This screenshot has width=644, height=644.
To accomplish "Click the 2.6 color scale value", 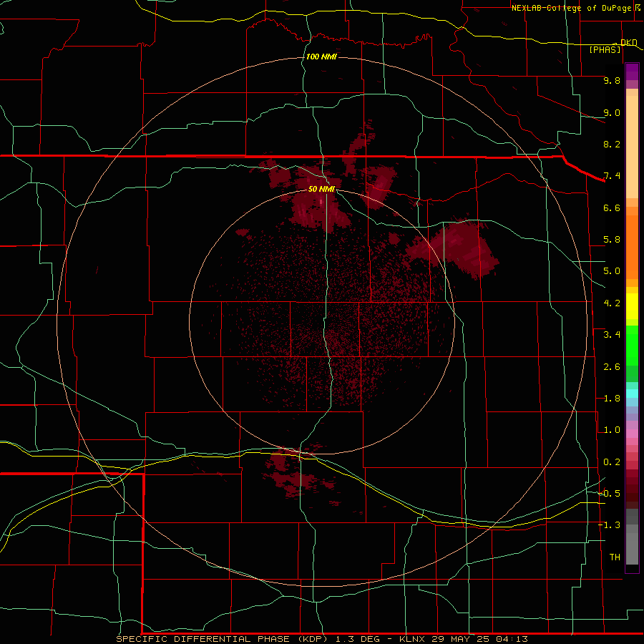I will point(612,367).
